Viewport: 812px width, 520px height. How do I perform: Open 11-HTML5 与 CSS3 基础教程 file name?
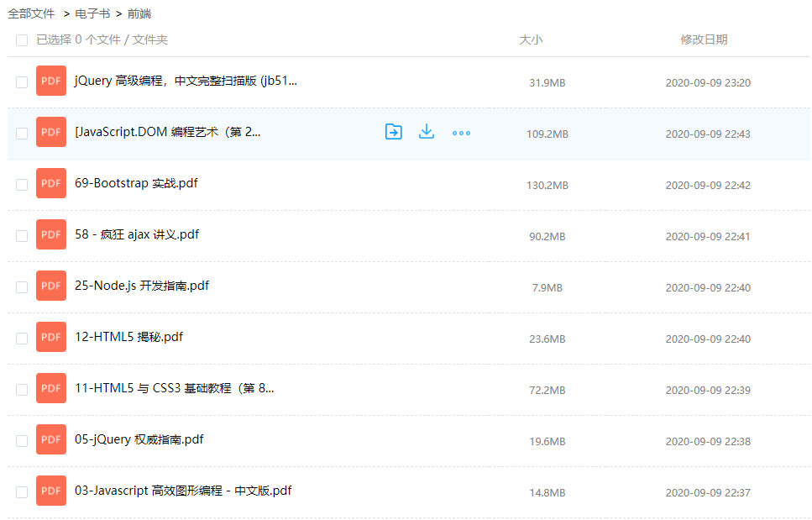point(175,388)
